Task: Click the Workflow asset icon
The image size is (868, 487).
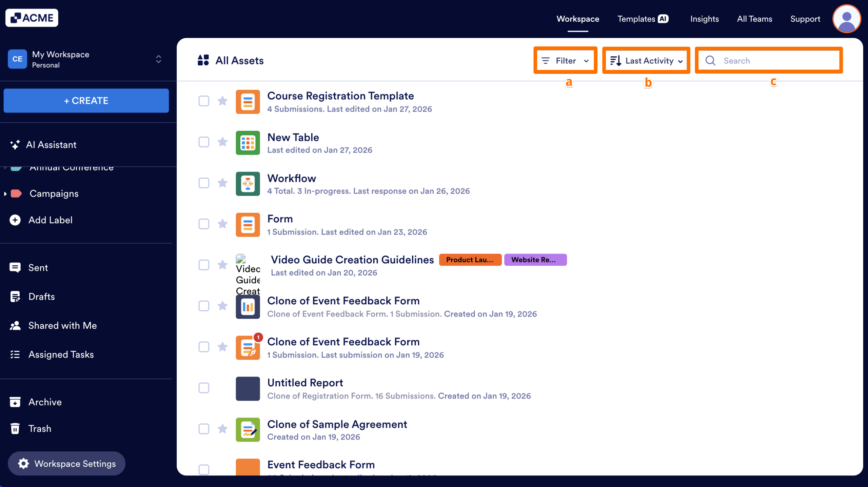Action: point(248,184)
